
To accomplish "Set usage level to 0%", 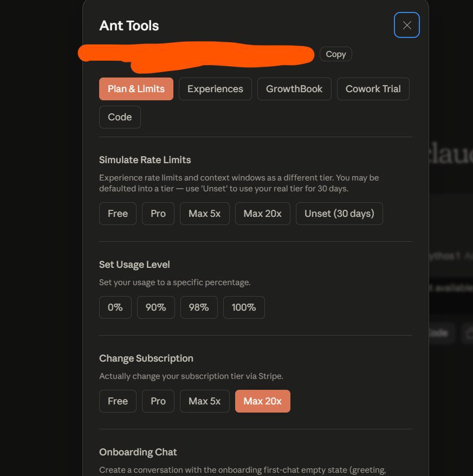I will [x=115, y=307].
